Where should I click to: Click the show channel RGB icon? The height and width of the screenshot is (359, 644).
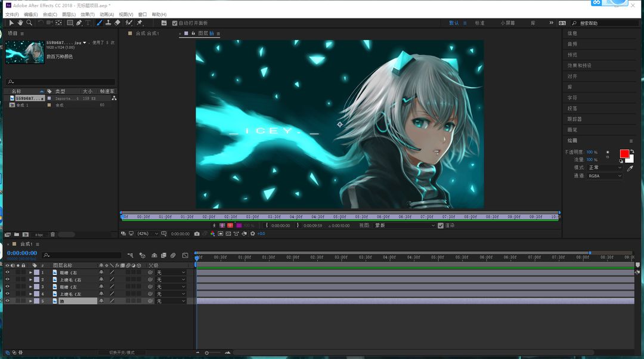[x=212, y=234]
